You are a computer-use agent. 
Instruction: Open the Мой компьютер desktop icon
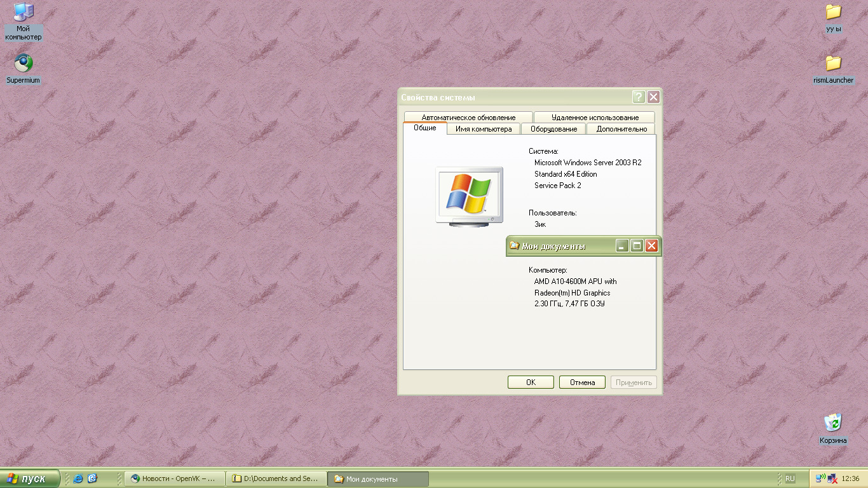tap(24, 22)
